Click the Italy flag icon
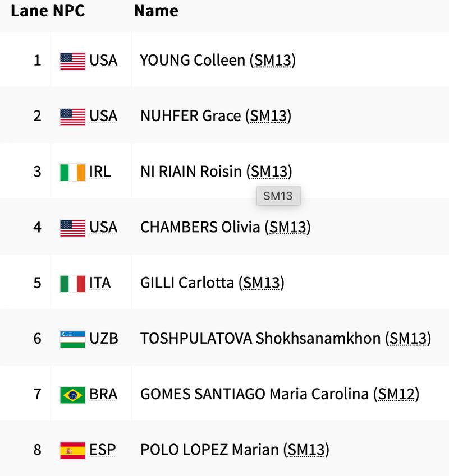The width and height of the screenshot is (449, 476). pos(72,284)
